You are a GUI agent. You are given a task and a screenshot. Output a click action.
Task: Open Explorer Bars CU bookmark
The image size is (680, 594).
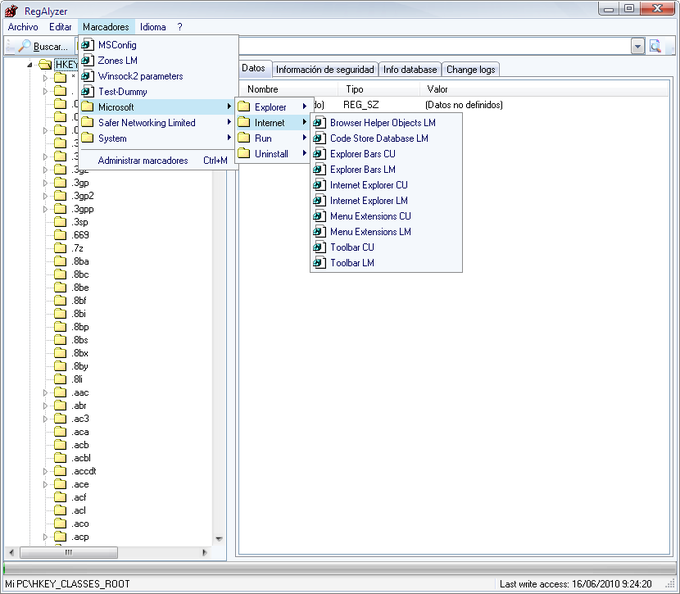pos(386,154)
